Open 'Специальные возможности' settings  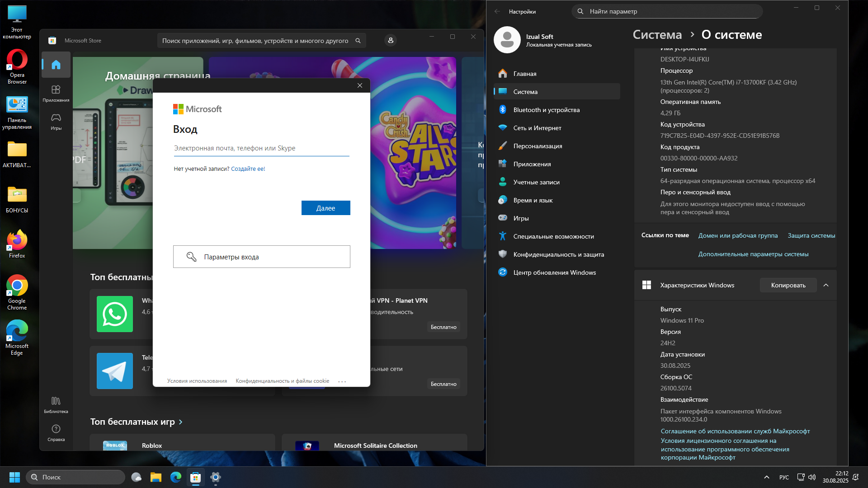[x=557, y=236]
